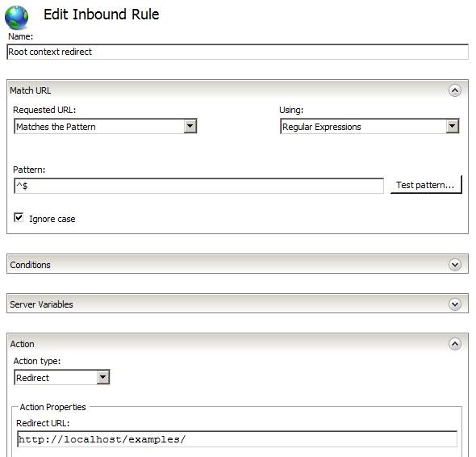Click the Test pattern button
Image resolution: width=476 pixels, height=457 pixels.
click(x=426, y=185)
